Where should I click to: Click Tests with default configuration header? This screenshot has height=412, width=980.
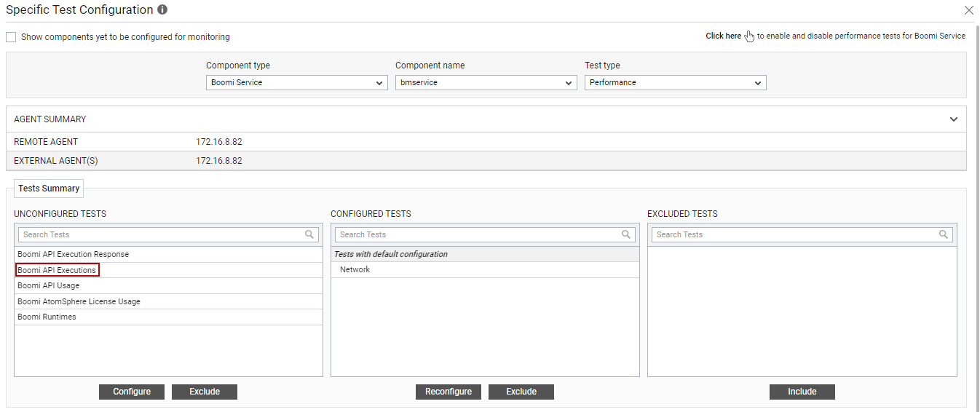[485, 254]
